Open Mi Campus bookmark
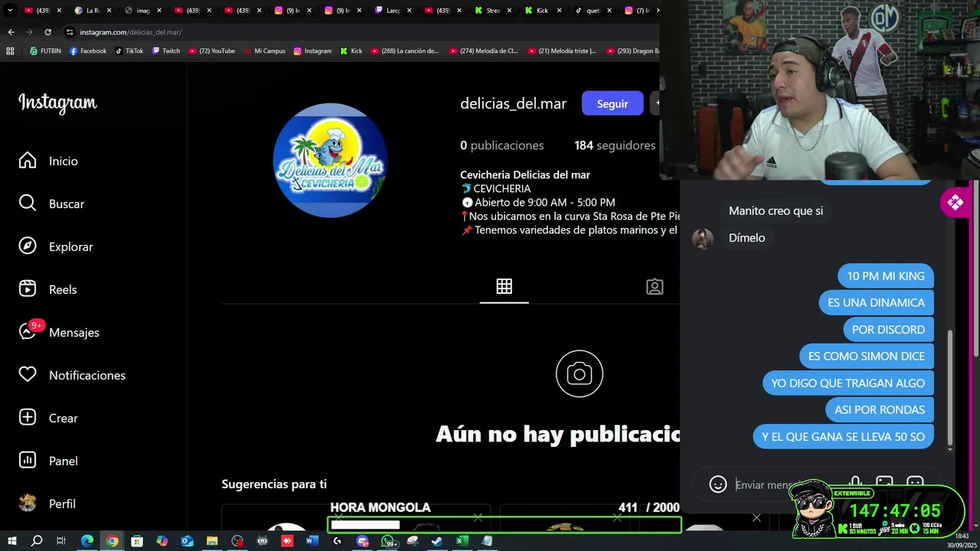 [x=264, y=51]
